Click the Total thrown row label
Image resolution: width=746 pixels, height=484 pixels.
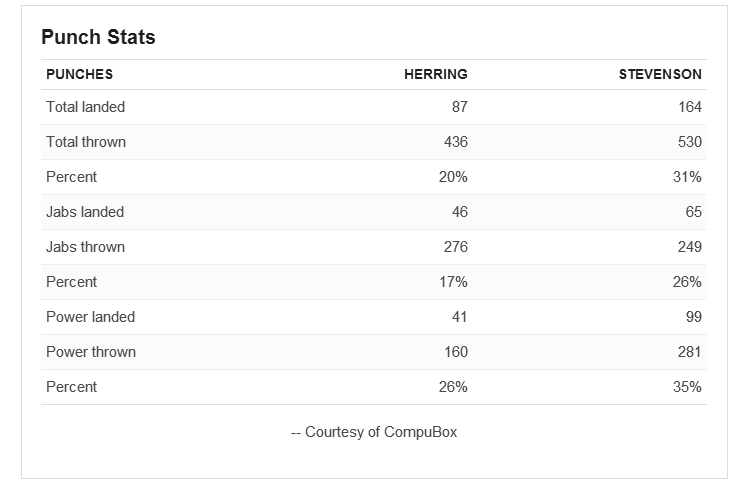tap(86, 142)
